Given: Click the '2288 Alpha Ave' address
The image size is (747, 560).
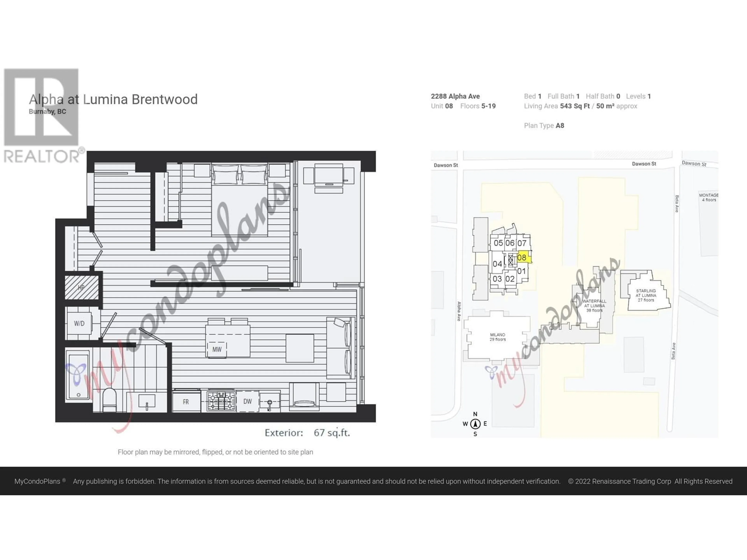Looking at the screenshot, I should tap(455, 96).
